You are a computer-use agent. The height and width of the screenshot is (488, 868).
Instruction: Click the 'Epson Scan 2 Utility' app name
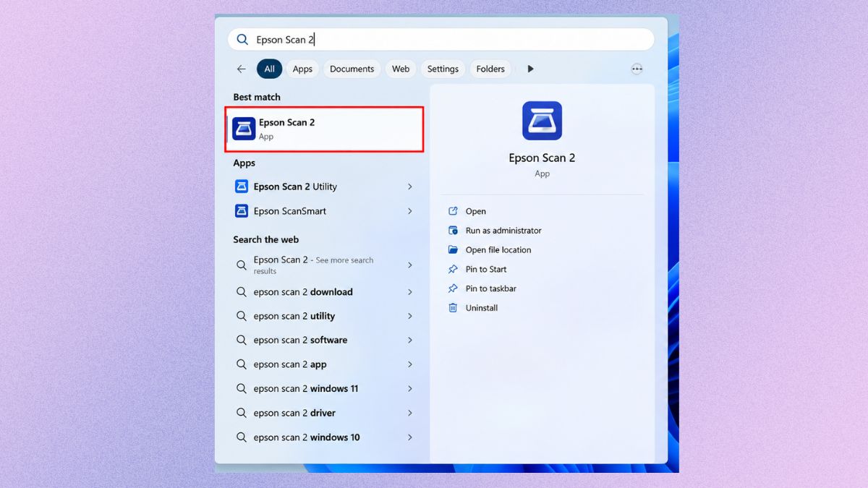[x=295, y=187]
